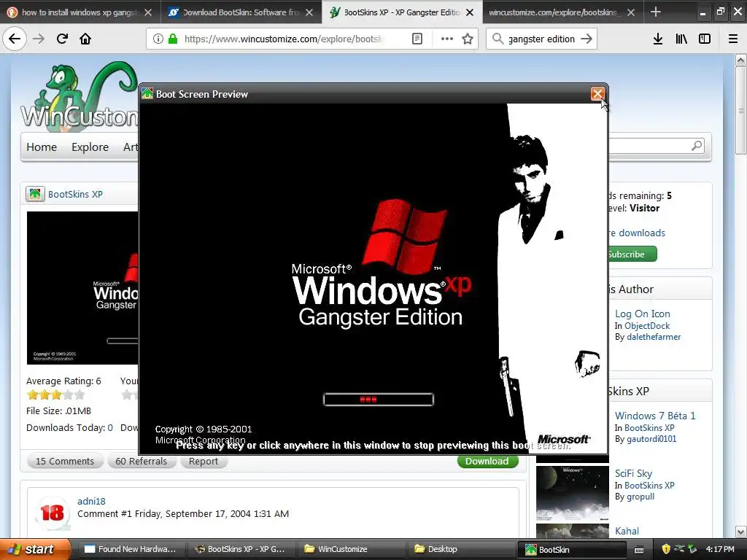Click the browser Back arrow button
Image resolution: width=747 pixels, height=560 pixels.
(15, 39)
